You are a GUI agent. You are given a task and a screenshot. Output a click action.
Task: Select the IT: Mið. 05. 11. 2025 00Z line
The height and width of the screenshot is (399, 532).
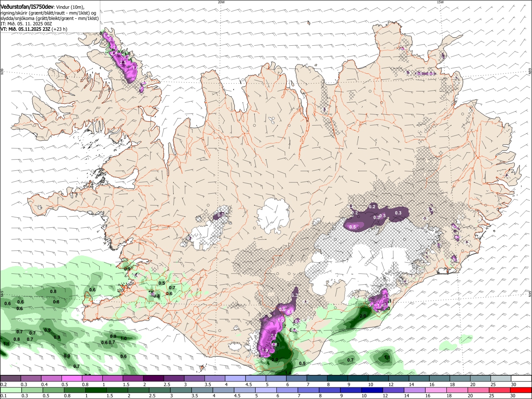[26, 24]
